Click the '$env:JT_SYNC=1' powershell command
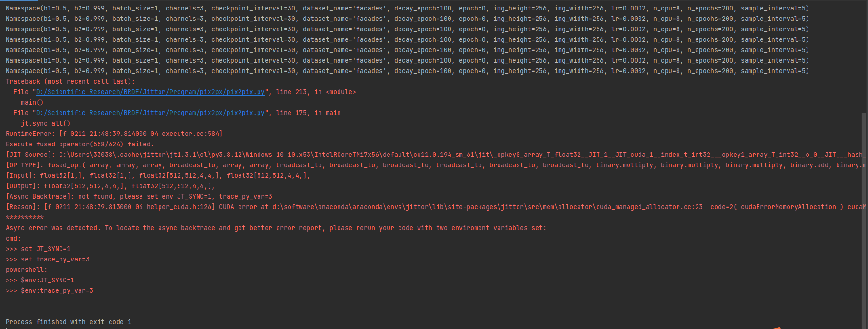The height and width of the screenshot is (329, 868). pos(47,281)
